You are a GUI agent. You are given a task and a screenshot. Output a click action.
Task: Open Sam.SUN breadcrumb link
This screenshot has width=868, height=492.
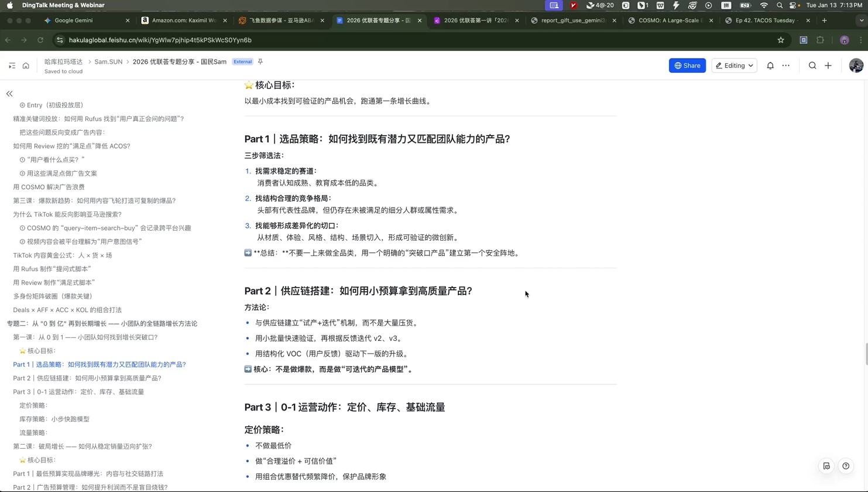point(108,61)
